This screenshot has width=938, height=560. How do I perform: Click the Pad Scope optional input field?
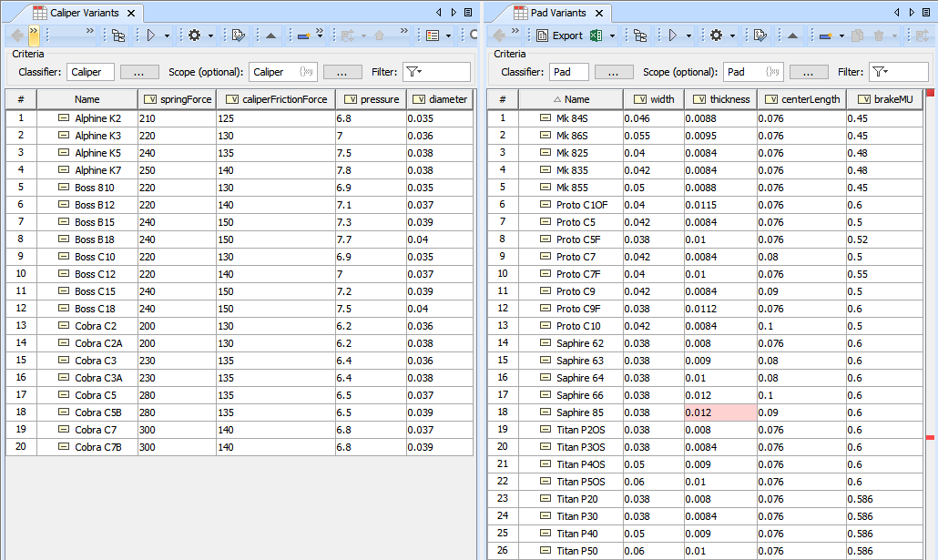(x=743, y=72)
